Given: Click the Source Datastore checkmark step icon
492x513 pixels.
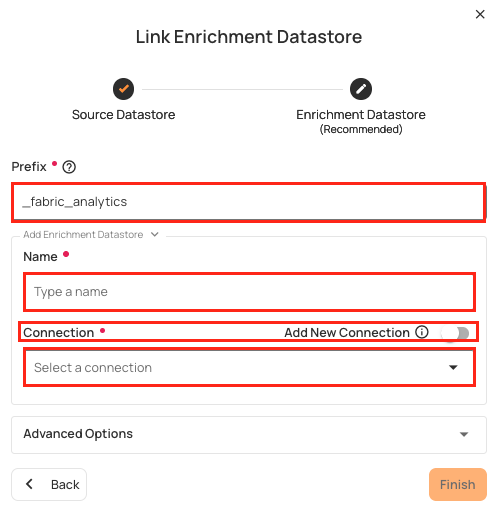Looking at the screenshot, I should coord(123,89).
